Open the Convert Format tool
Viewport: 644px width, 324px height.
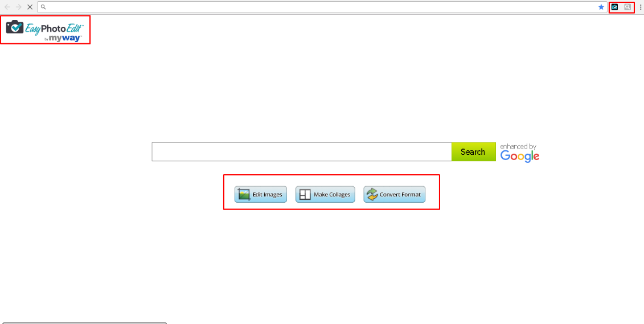click(x=394, y=195)
